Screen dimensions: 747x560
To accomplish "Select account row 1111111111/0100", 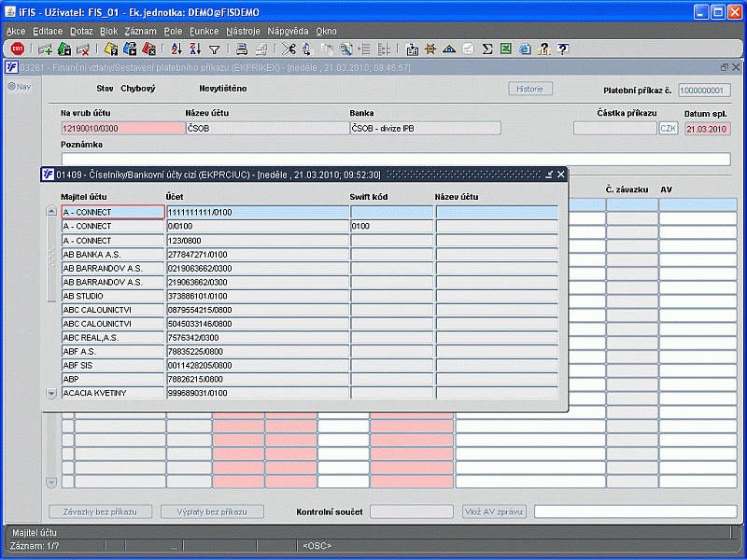I will (258, 212).
